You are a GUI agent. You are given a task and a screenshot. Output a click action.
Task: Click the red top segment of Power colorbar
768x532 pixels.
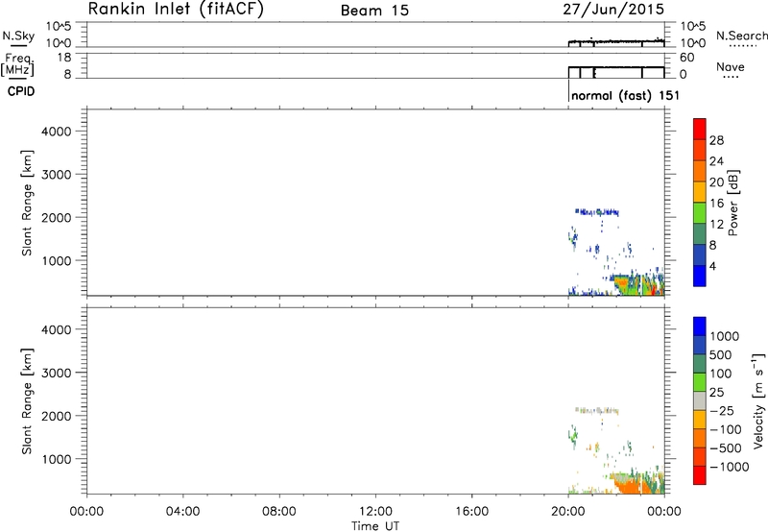pos(700,129)
